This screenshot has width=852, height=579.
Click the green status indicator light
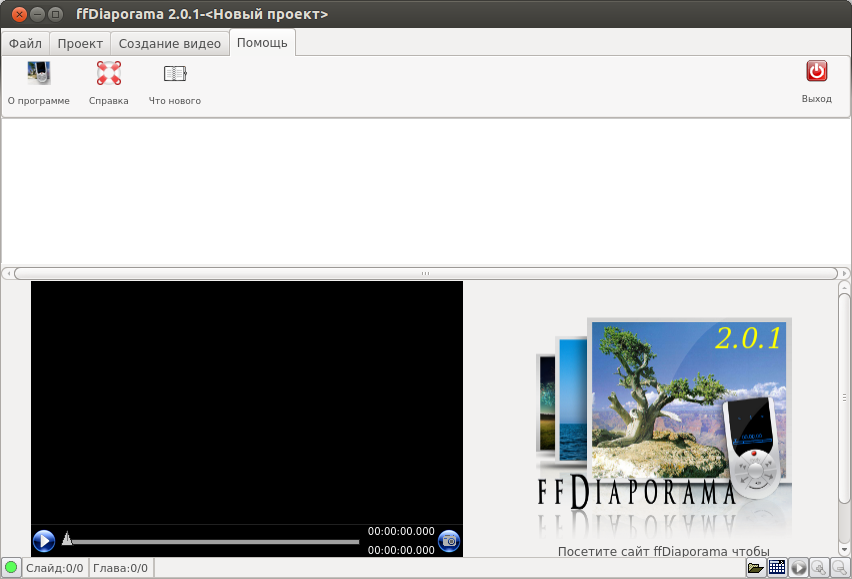pyautogui.click(x=11, y=568)
